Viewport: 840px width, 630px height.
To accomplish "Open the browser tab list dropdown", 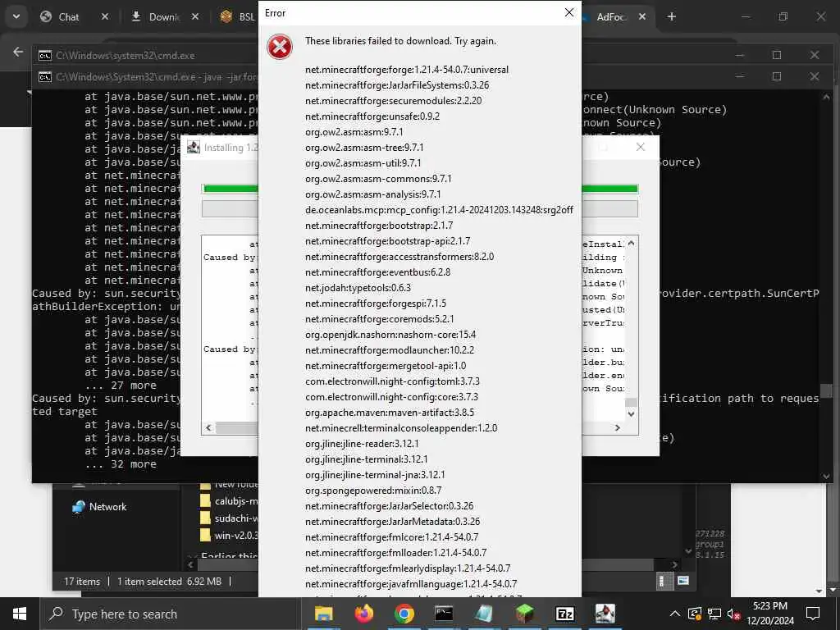I will pyautogui.click(x=16, y=16).
